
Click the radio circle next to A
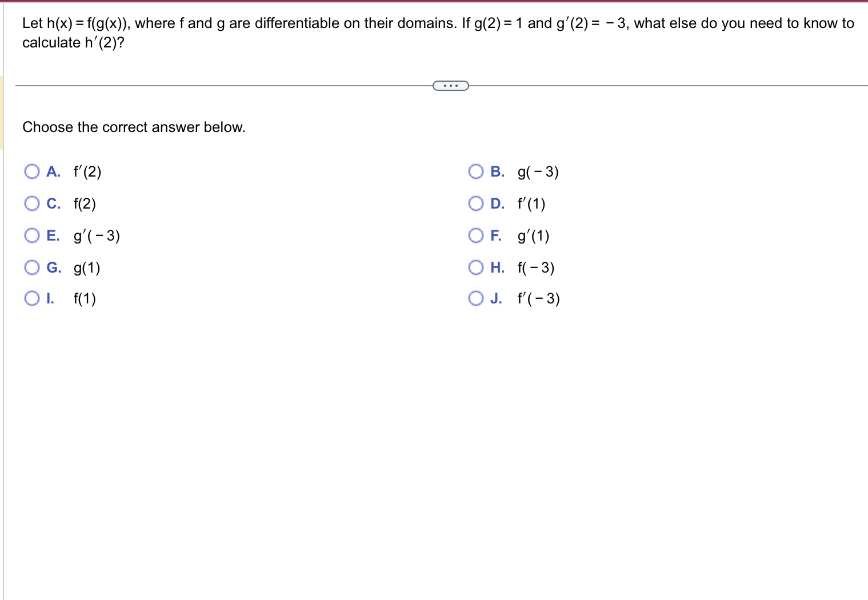[x=31, y=171]
